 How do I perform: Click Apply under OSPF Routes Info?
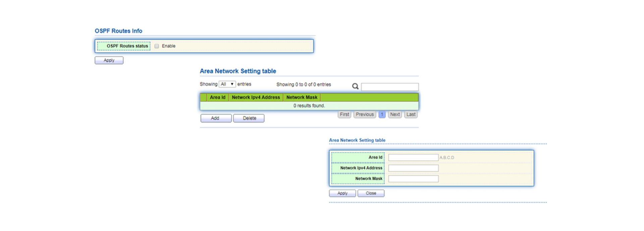point(109,60)
